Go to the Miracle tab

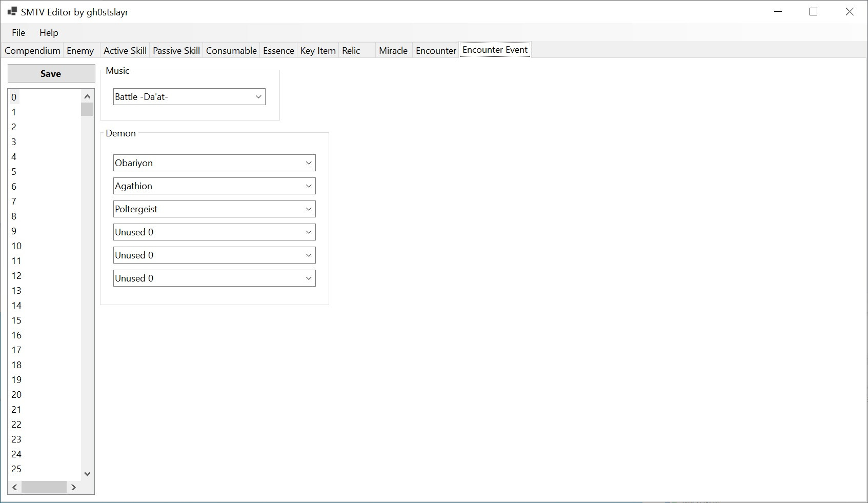point(393,51)
